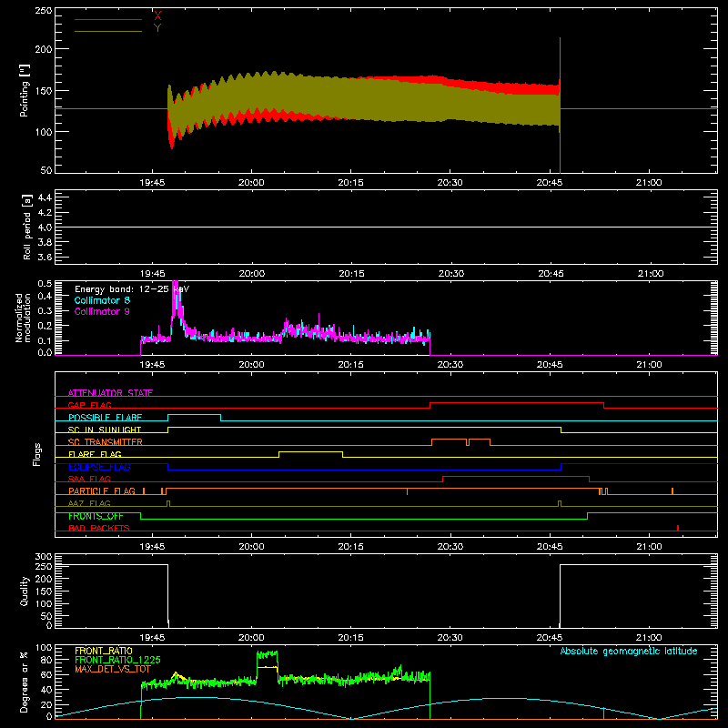Click the magenta Collimator 9 legend label

[x=102, y=311]
